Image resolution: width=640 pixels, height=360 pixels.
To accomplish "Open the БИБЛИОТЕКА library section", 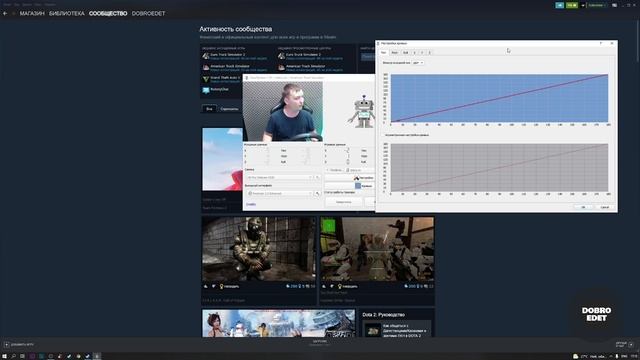I will tap(67, 13).
